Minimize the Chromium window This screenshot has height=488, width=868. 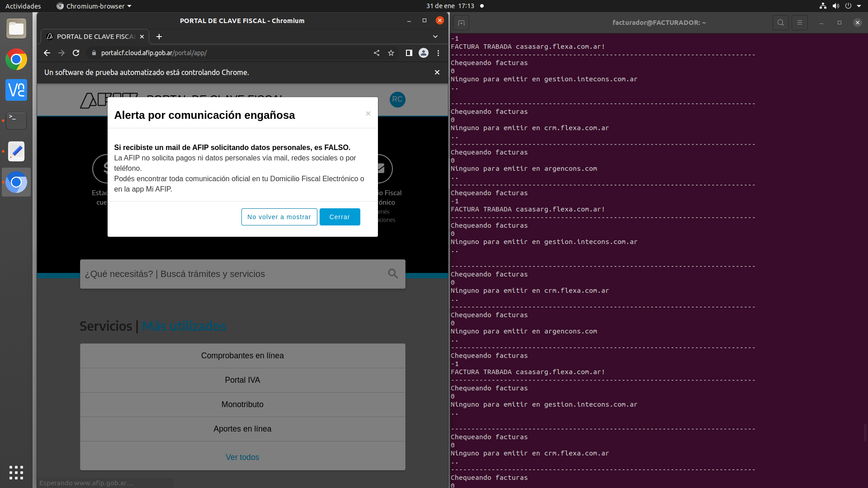pyautogui.click(x=409, y=21)
